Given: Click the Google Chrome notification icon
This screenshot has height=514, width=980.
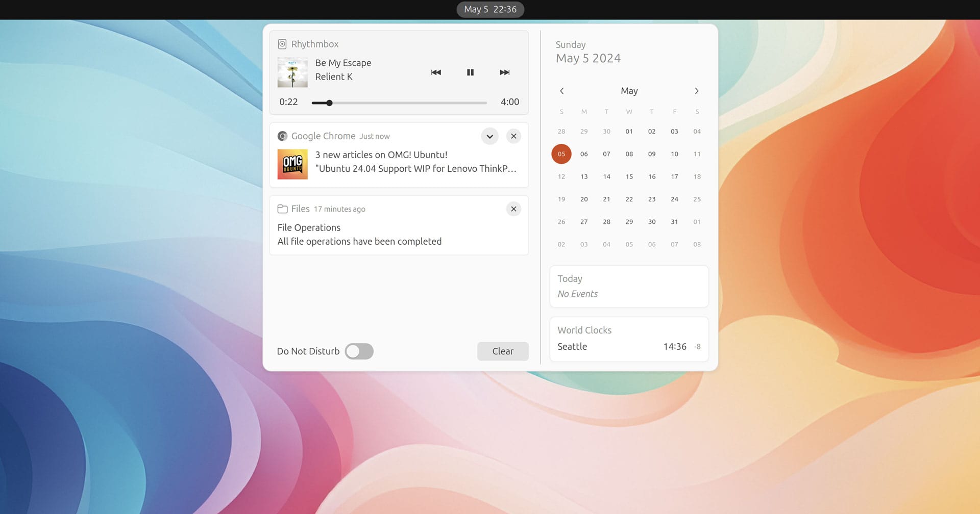Looking at the screenshot, I should (x=282, y=136).
